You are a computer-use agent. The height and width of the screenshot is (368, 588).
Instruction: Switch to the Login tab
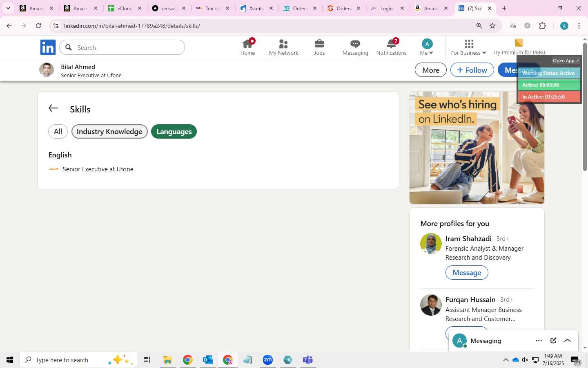(x=387, y=8)
